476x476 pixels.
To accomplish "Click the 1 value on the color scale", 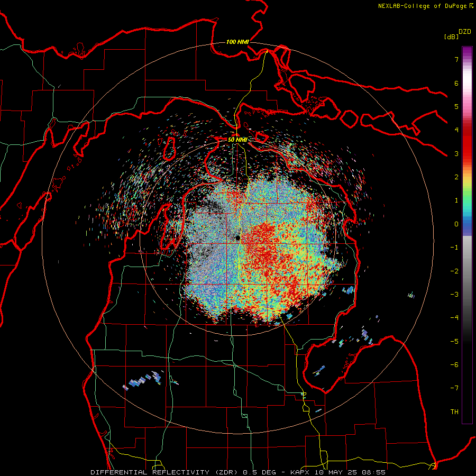I will [x=456, y=200].
